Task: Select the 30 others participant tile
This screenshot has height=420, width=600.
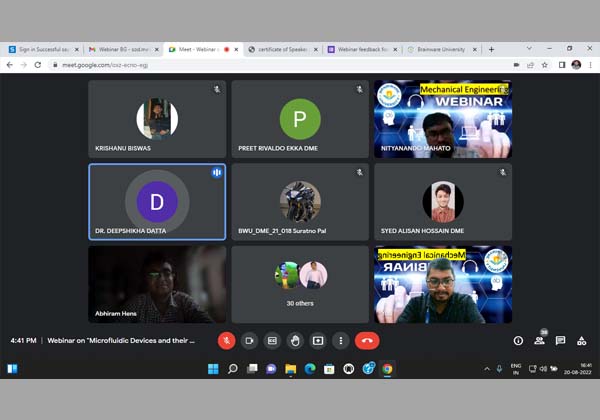Action: click(x=300, y=284)
